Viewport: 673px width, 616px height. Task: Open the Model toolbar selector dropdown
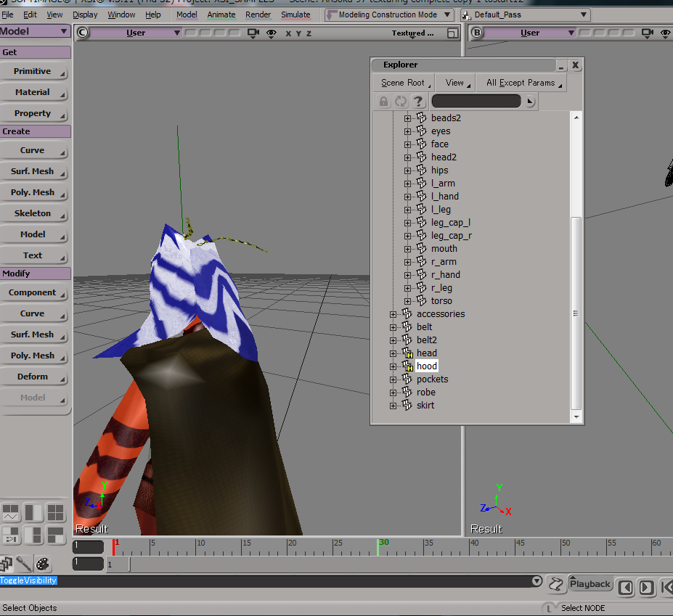click(35, 31)
